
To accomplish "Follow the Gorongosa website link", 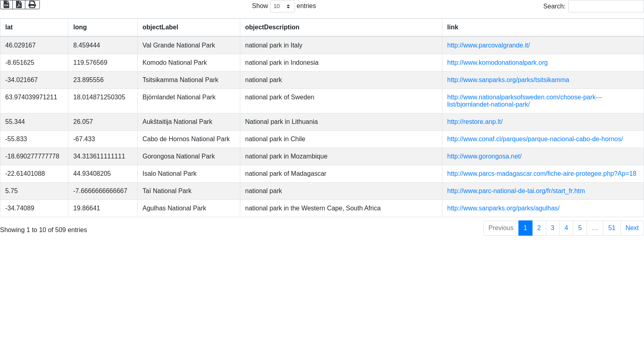I will [x=484, y=156].
